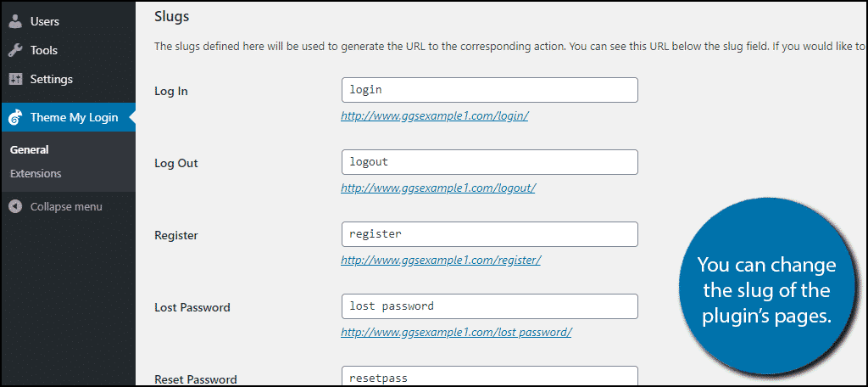
Task: Open the ggsexample1.com/register/ link
Action: [441, 260]
